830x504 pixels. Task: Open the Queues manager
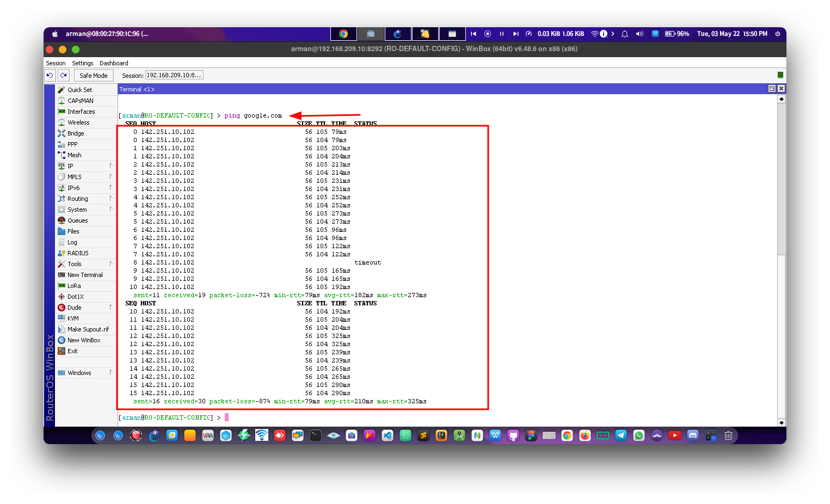(x=77, y=220)
